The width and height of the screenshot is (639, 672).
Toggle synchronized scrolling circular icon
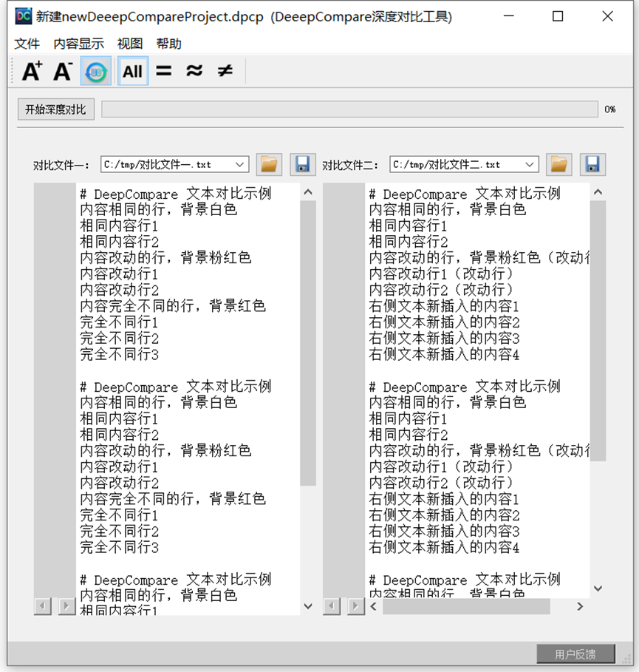click(96, 71)
